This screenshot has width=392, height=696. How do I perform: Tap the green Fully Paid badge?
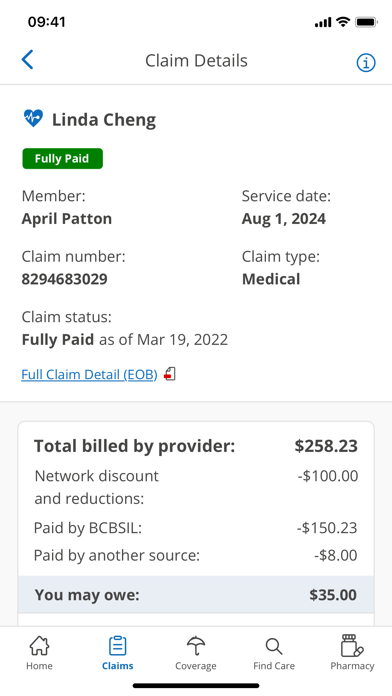63,158
